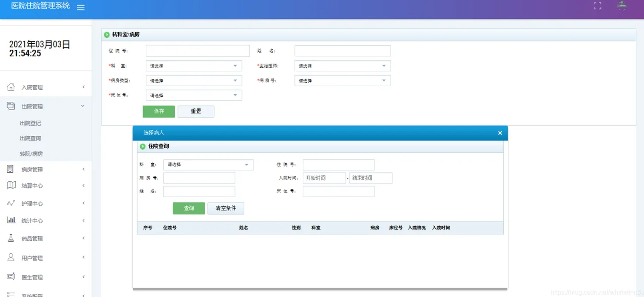Open the 科室 dropdown in 住院查询
This screenshot has width=644, height=297.
coord(208,164)
